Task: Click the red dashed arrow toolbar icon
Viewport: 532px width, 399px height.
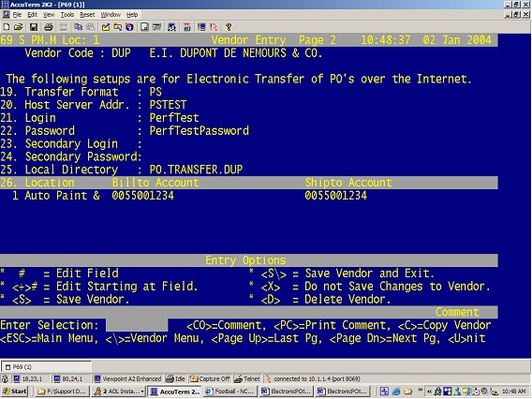Action: point(214,27)
